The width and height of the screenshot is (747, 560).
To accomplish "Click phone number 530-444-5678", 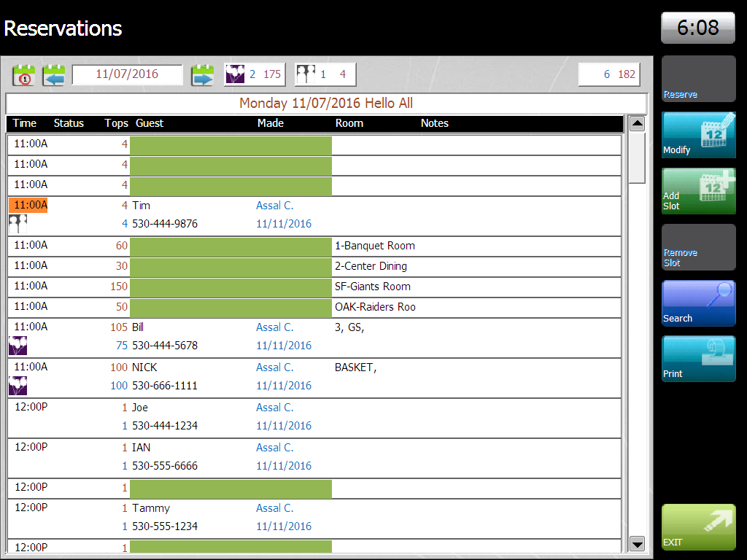I will pos(165,346).
